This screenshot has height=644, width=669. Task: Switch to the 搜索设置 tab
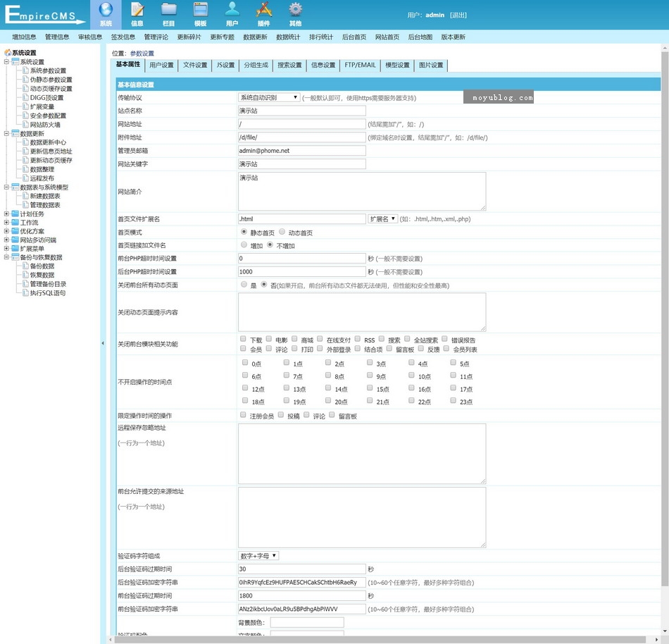(289, 66)
